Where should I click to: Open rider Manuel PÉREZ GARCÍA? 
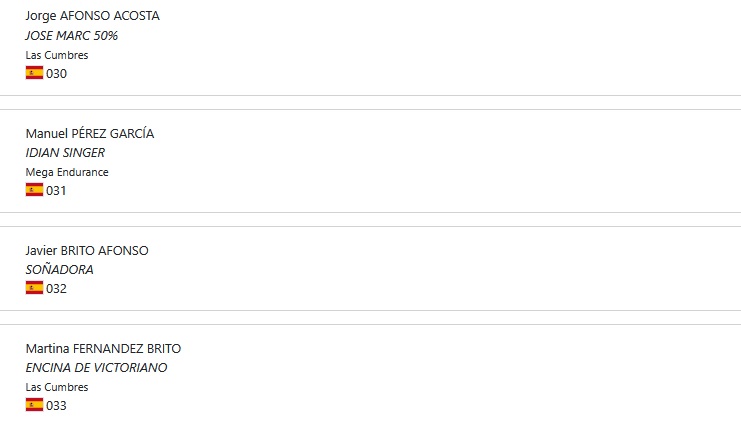(90, 133)
